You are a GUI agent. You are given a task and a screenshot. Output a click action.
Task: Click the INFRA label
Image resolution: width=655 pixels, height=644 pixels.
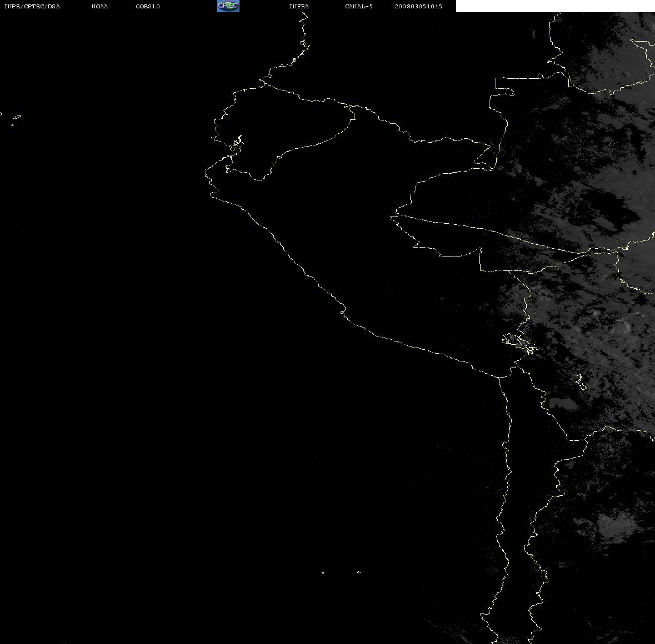pos(299,6)
